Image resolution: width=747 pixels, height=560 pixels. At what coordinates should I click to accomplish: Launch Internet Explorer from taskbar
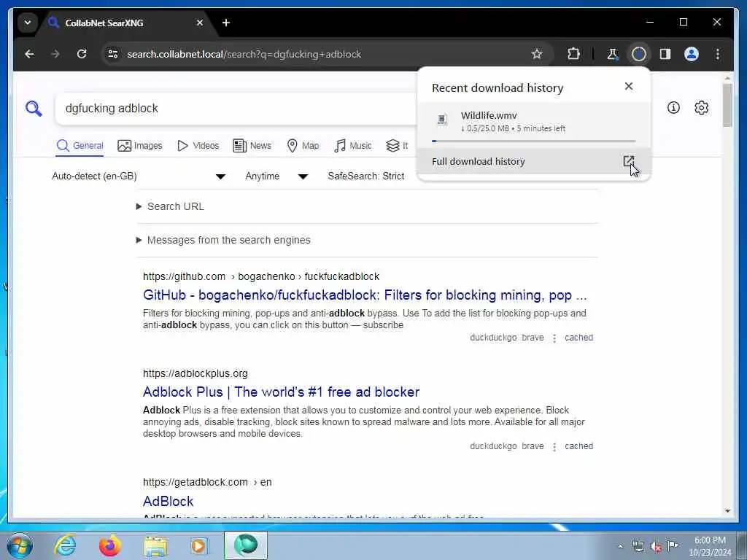point(65,545)
